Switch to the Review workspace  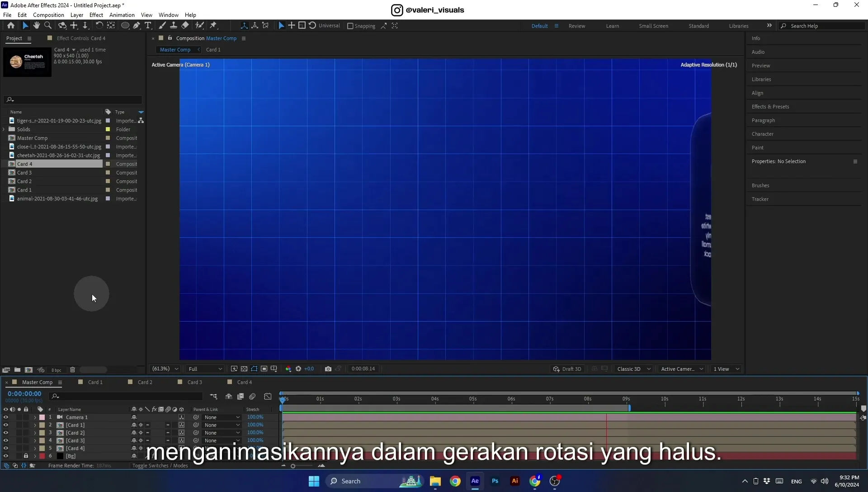tap(577, 26)
